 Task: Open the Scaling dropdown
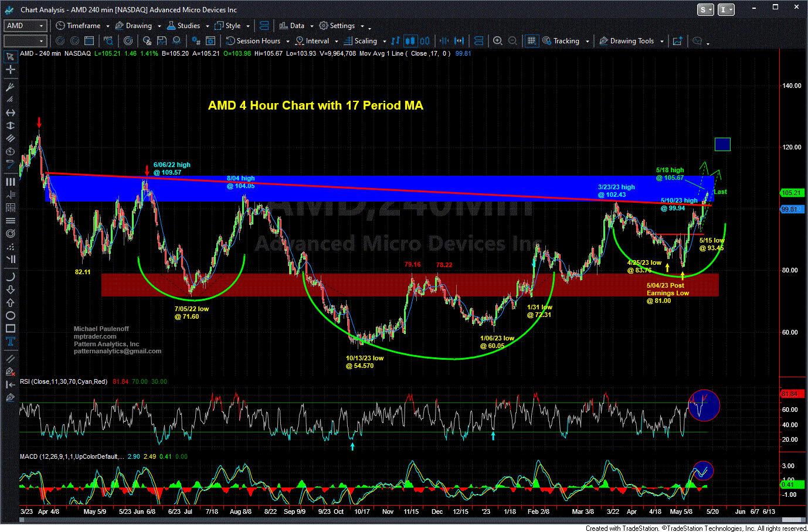coord(365,41)
